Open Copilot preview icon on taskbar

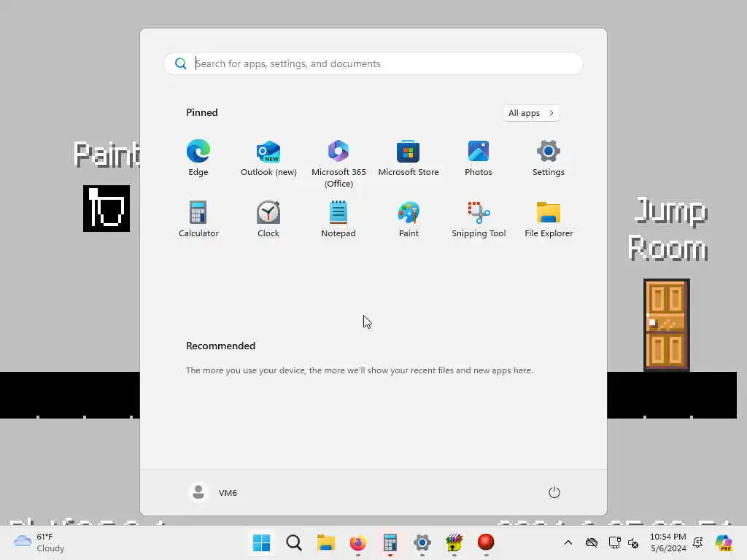pos(724,542)
